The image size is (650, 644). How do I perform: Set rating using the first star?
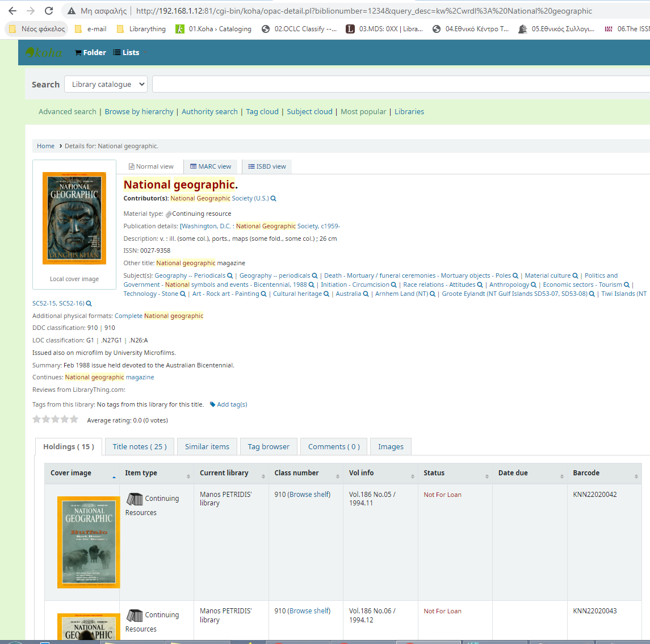pos(37,420)
